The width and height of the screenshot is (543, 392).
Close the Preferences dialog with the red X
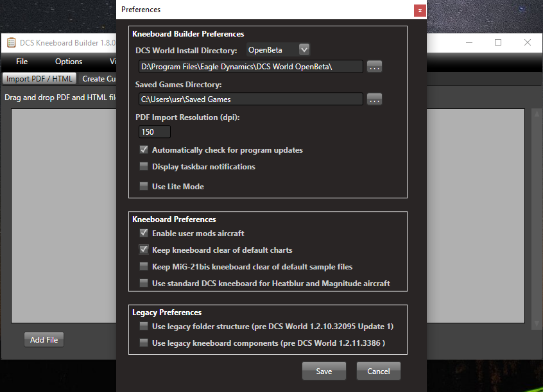coord(420,10)
